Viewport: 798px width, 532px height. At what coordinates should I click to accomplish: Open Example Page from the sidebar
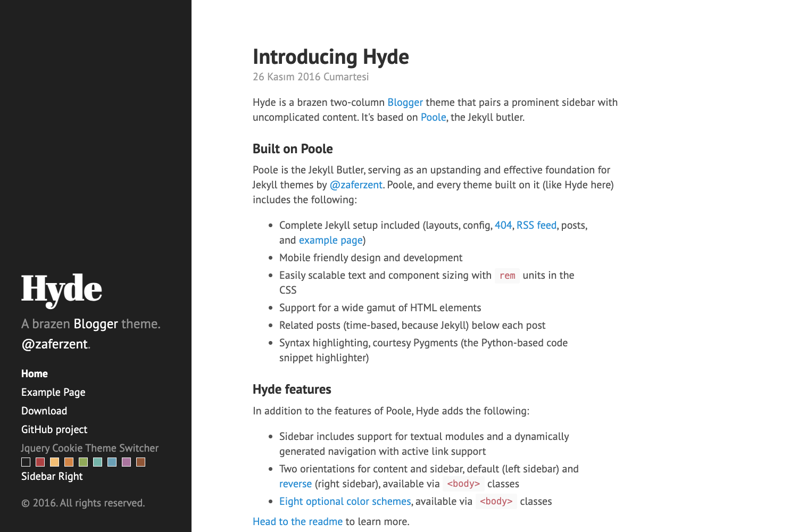[53, 392]
